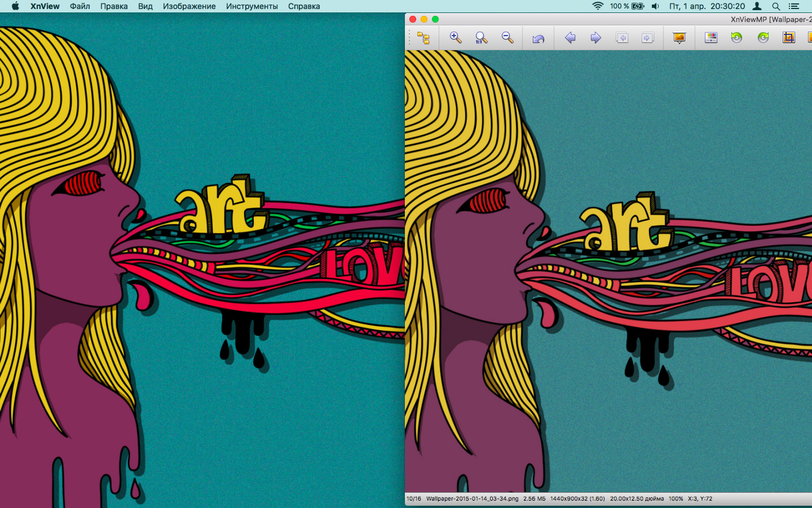Image resolution: width=812 pixels, height=508 pixels.
Task: Open the XnView application menu
Action: coord(45,6)
